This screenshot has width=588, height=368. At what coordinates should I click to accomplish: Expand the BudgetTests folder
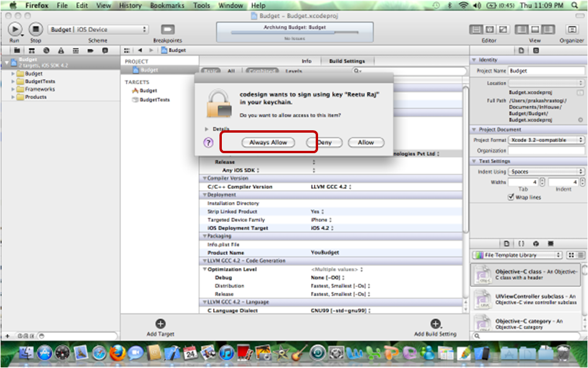[13, 82]
